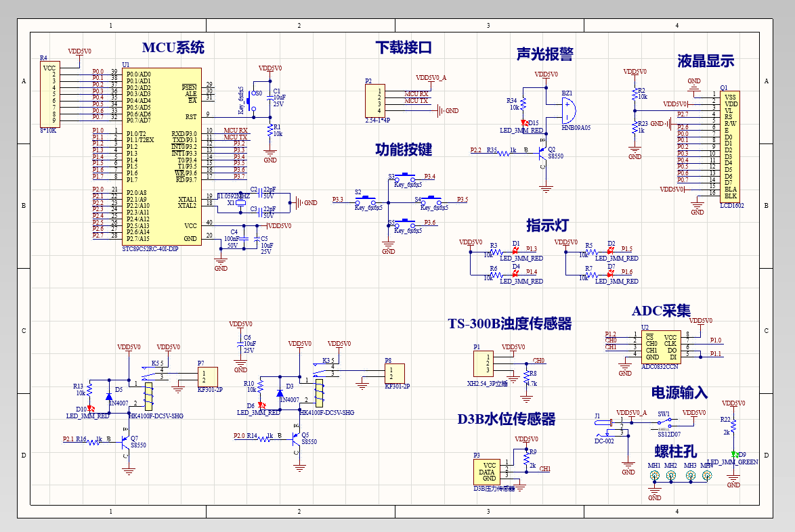Select the "11.0592MHZ" crystal value
Screen dimensions: 795x532
point(234,196)
